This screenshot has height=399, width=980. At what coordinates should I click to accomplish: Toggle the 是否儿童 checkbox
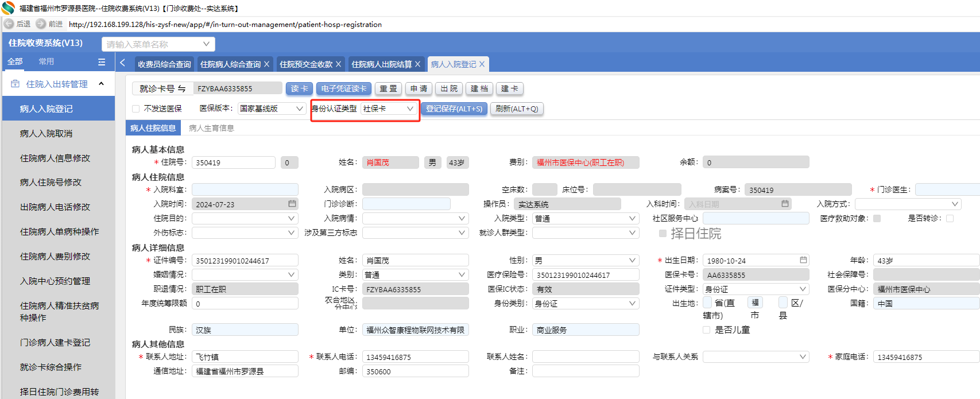(707, 330)
